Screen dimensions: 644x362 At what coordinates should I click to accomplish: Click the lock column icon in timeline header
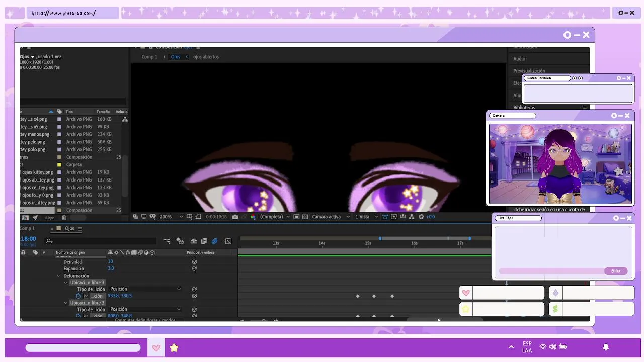(23, 252)
